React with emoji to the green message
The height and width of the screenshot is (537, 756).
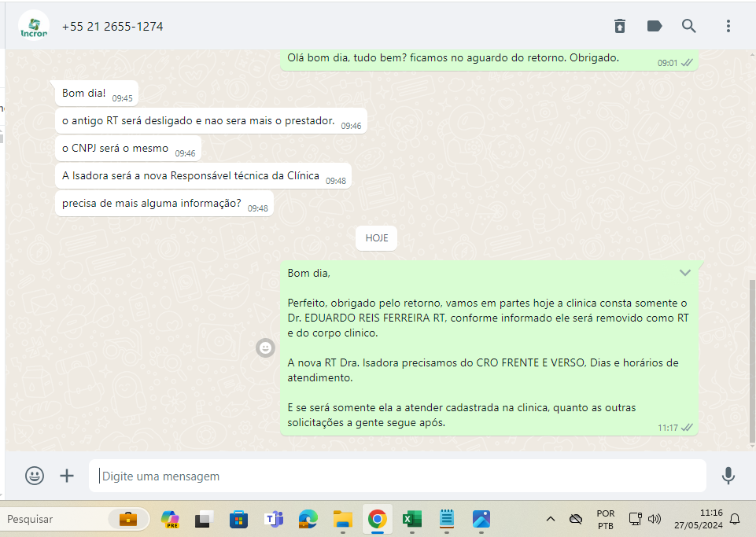click(265, 348)
